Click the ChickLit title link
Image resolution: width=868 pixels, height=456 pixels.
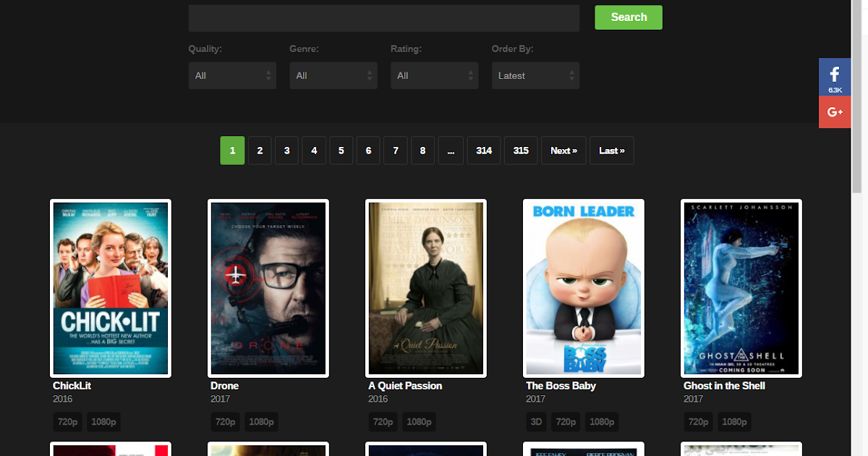click(x=72, y=386)
